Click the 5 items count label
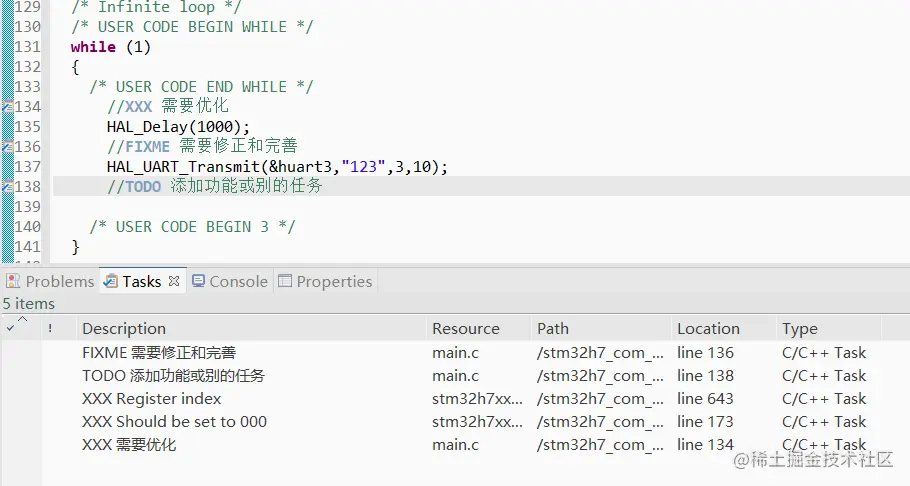Image resolution: width=910 pixels, height=486 pixels. 28,303
